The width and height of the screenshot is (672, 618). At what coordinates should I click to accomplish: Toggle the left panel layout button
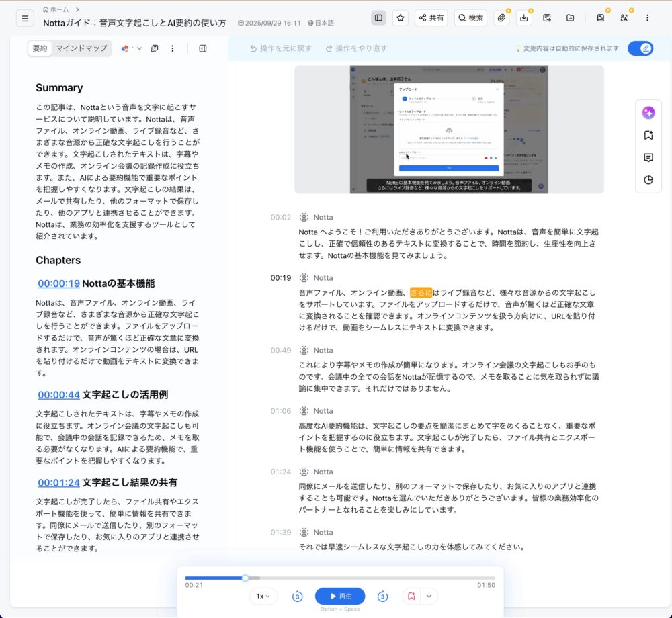378,18
